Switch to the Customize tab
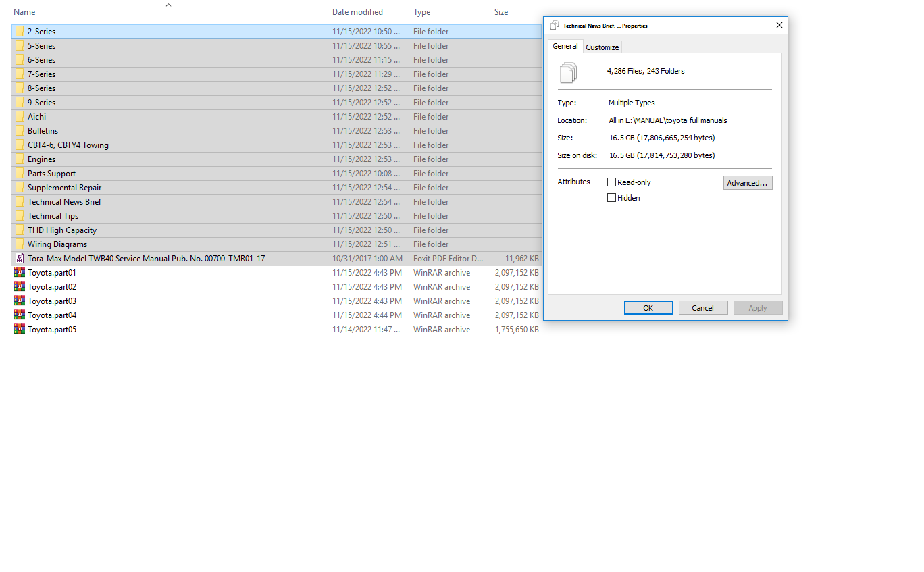 coord(602,47)
